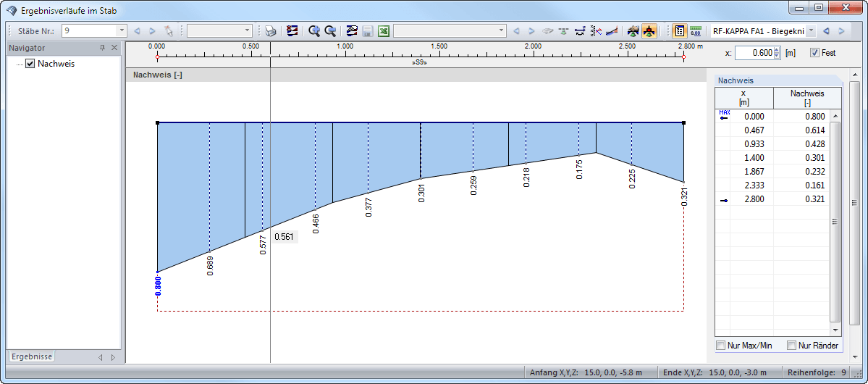The image size is (868, 384).
Task: Click the gray load model icon before the highlighted one
Action: (633, 31)
